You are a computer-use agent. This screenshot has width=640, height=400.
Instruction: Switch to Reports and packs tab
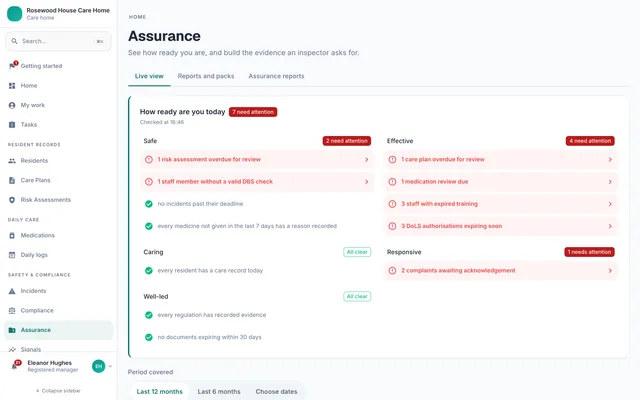click(x=206, y=76)
